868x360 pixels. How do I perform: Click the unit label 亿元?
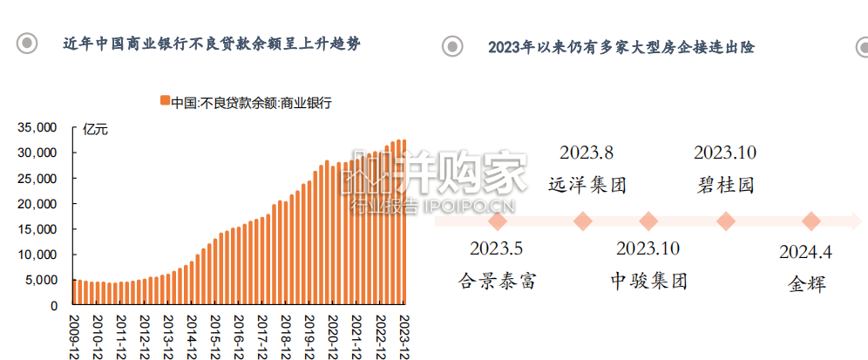tap(95, 130)
